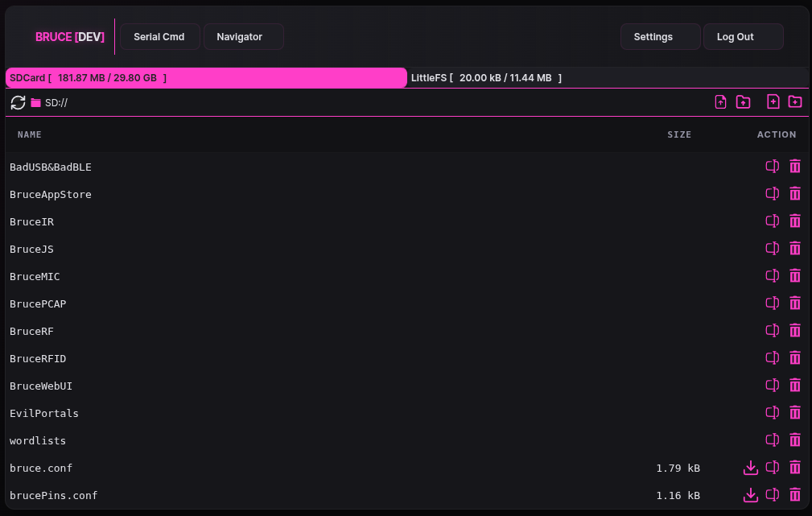The image size is (812, 516).
Task: Rename the bruce.conf file
Action: point(772,468)
